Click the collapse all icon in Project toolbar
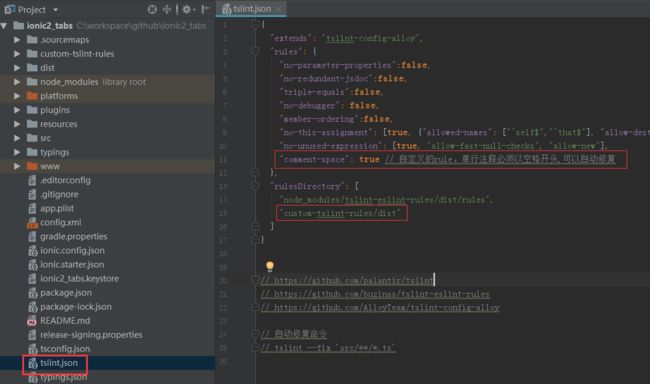 point(167,9)
